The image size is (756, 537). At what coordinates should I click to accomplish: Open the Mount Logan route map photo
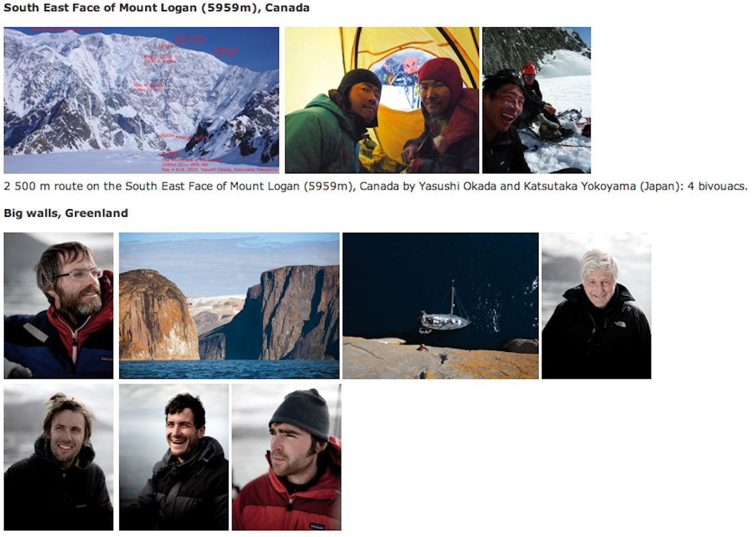141,100
